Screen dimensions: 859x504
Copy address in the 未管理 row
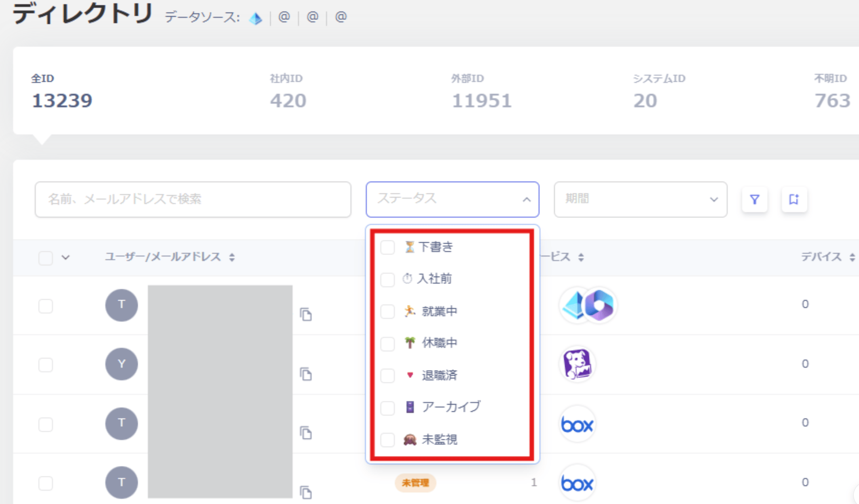point(306,492)
